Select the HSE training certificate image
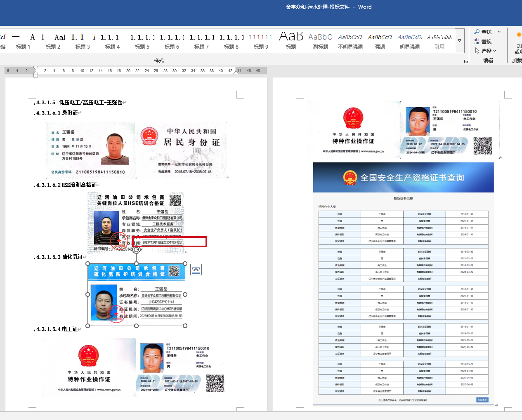 pos(136,222)
